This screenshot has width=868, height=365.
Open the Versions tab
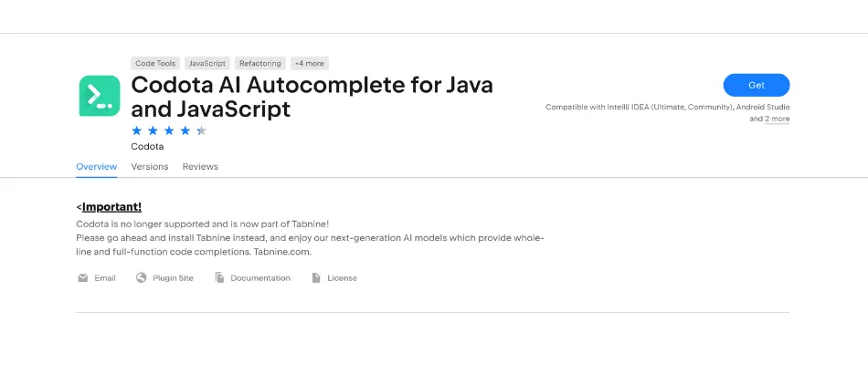(x=150, y=167)
